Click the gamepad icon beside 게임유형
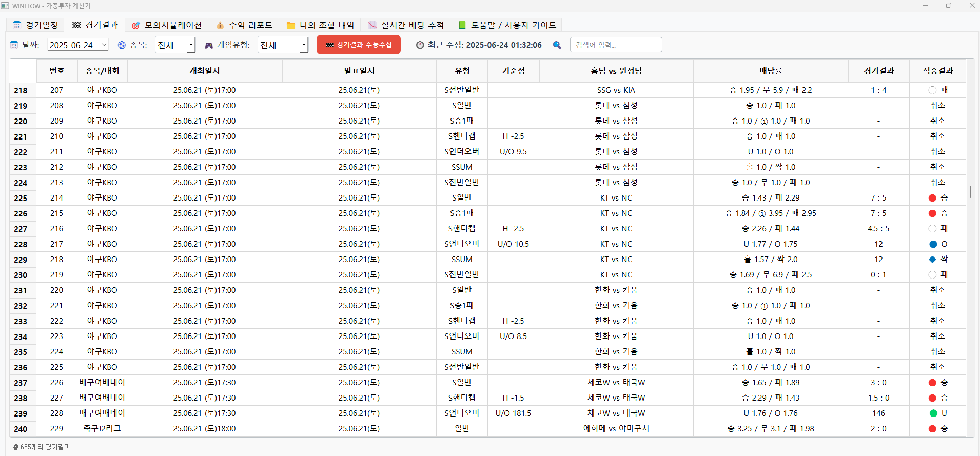 pos(209,45)
